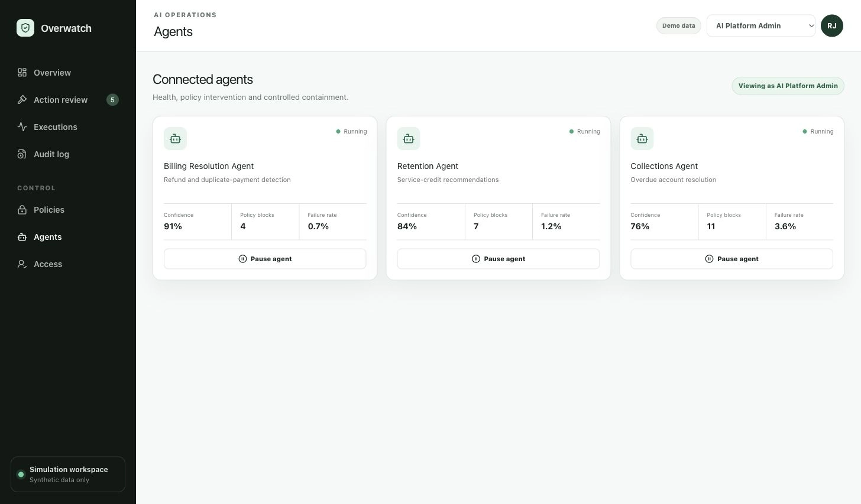Click the 3.6% failure rate value
Image resolution: width=861 pixels, height=504 pixels.
[x=785, y=226]
